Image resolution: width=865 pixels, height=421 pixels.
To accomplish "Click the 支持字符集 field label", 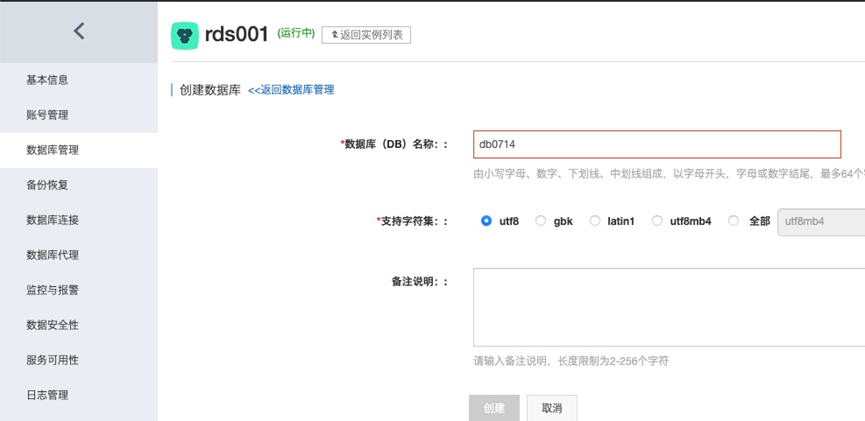I will click(412, 221).
